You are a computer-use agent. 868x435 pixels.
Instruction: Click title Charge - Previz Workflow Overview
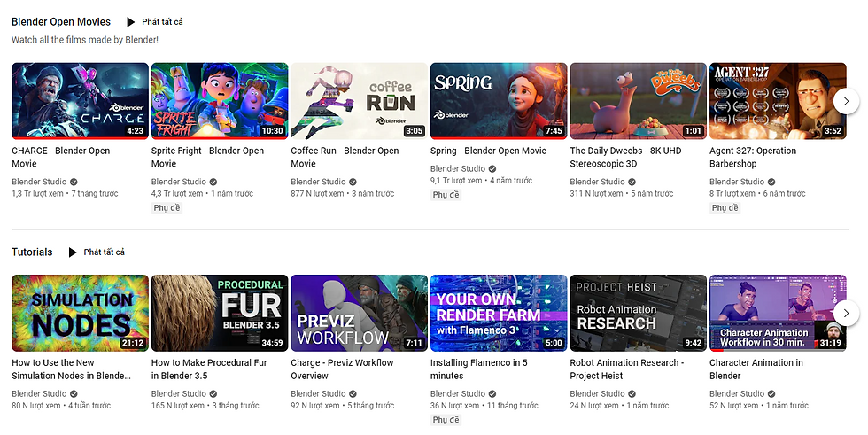pyautogui.click(x=342, y=369)
